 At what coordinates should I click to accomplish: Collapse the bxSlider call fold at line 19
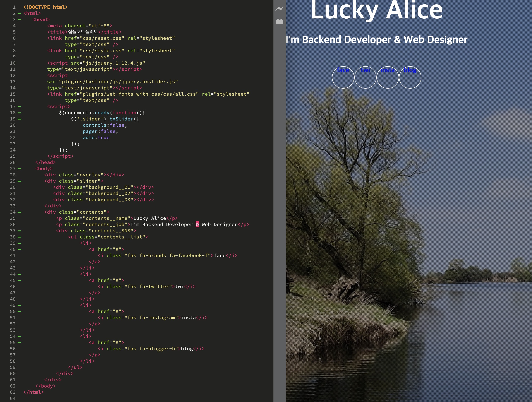tap(19, 119)
